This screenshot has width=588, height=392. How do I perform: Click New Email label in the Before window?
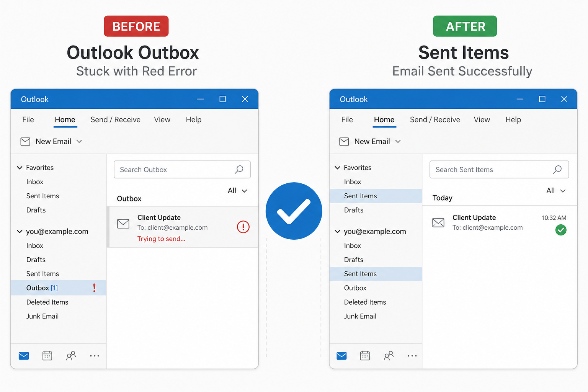(x=53, y=142)
